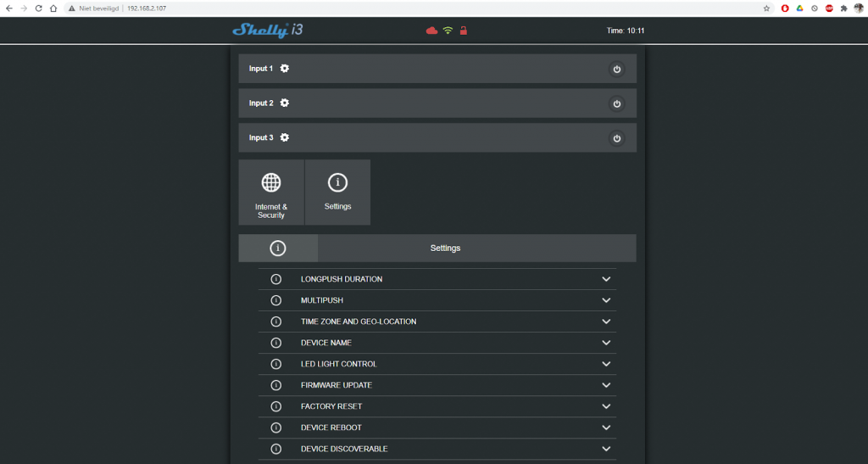
Task: Toggle Input 3 power button
Action: pos(617,137)
